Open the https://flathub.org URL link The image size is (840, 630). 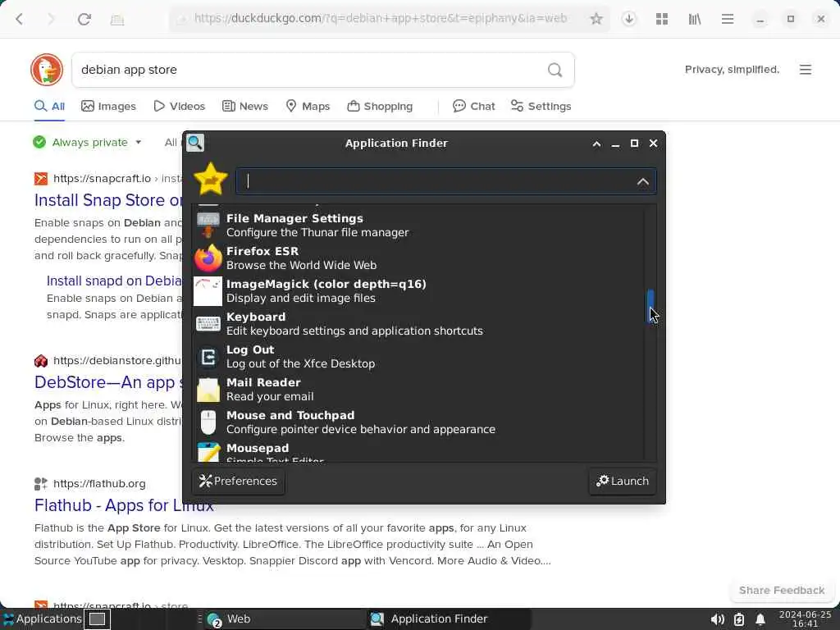coord(99,484)
